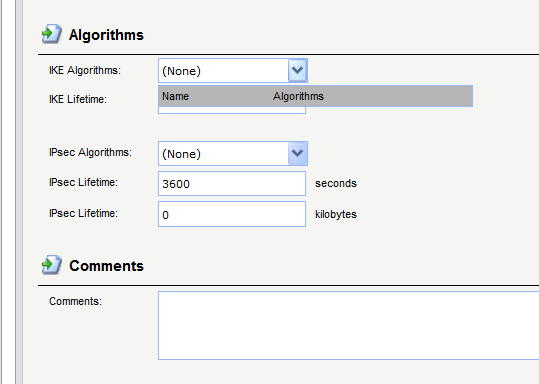This screenshot has height=384, width=539.
Task: Click the Algorithms column header in list
Action: tap(298, 96)
